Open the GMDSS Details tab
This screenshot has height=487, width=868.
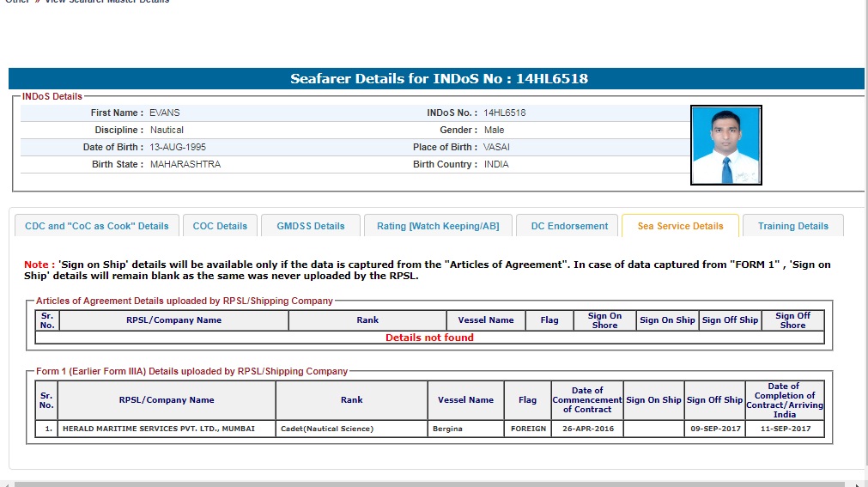311,226
